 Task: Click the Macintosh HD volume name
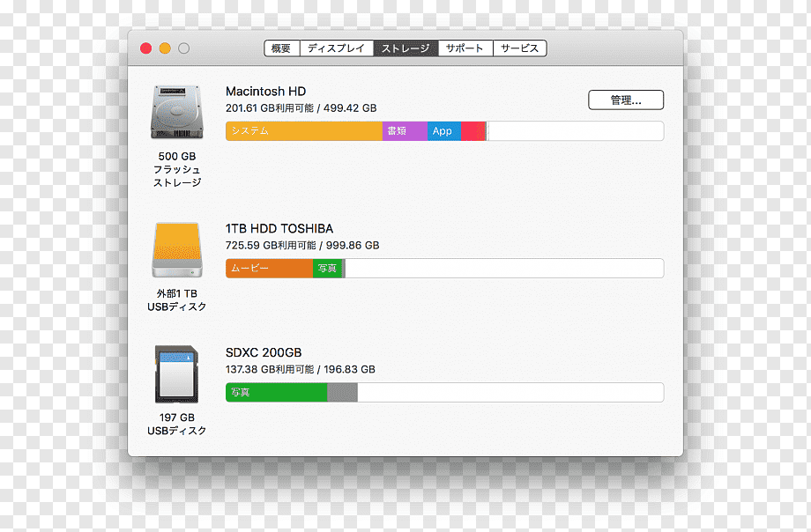[x=266, y=92]
